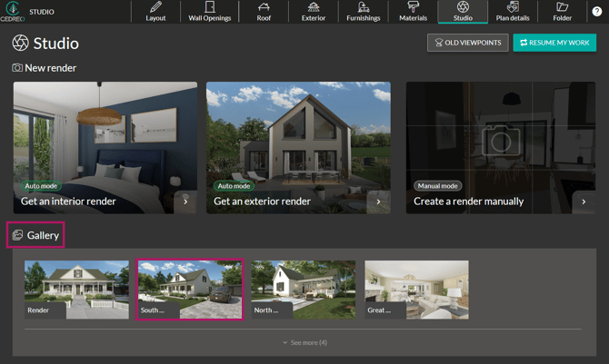The image size is (609, 364).
Task: Click the Manual mode badge
Action: point(438,186)
